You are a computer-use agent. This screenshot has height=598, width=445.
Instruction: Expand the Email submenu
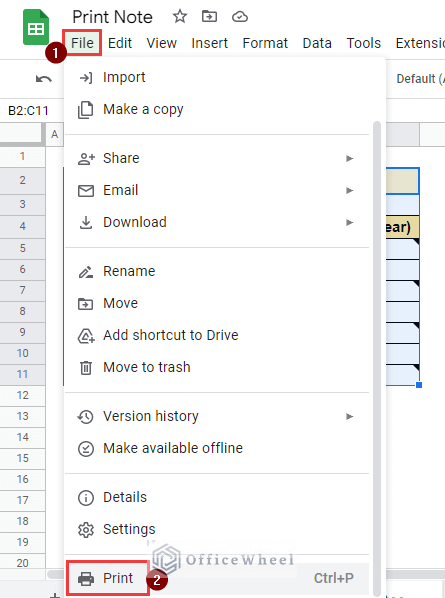pyautogui.click(x=217, y=190)
